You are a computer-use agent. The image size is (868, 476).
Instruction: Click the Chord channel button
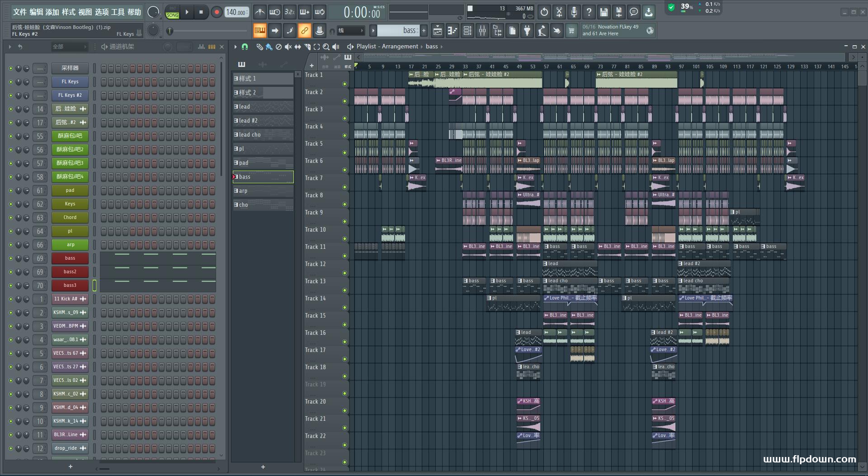coord(70,218)
